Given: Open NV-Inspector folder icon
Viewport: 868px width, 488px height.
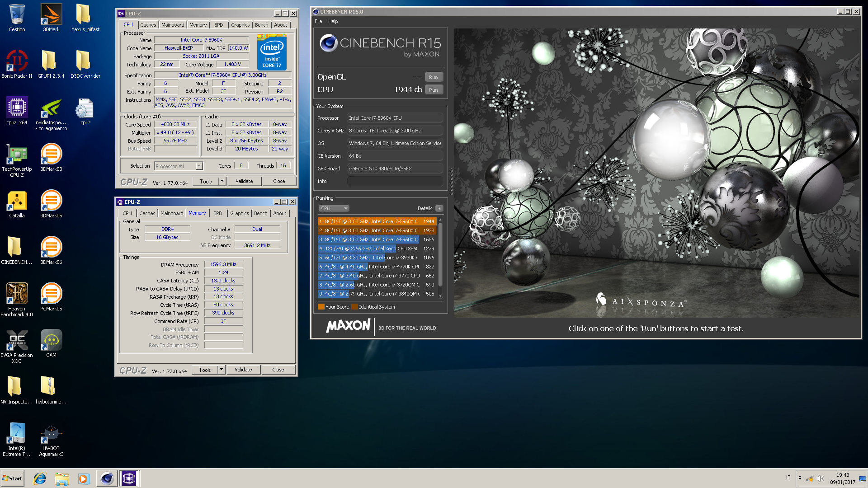Looking at the screenshot, I should (17, 390).
